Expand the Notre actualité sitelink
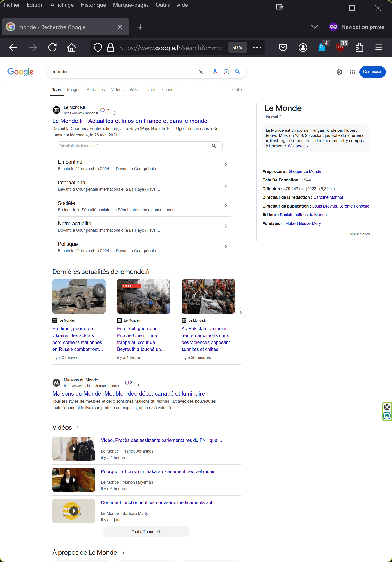The height and width of the screenshot is (562, 392). [226, 226]
